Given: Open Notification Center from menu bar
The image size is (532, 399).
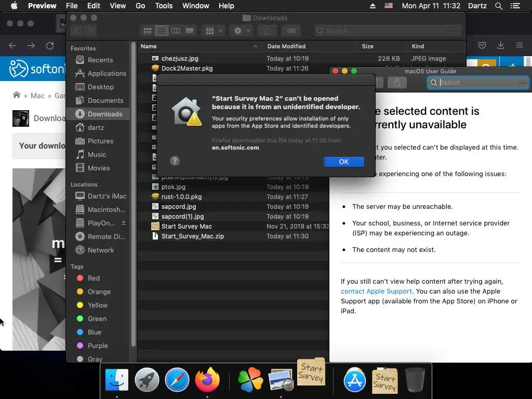Looking at the screenshot, I should [x=515, y=6].
